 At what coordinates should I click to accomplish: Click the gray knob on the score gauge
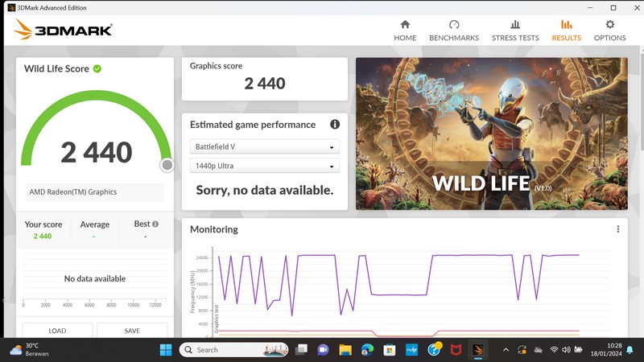click(x=167, y=165)
